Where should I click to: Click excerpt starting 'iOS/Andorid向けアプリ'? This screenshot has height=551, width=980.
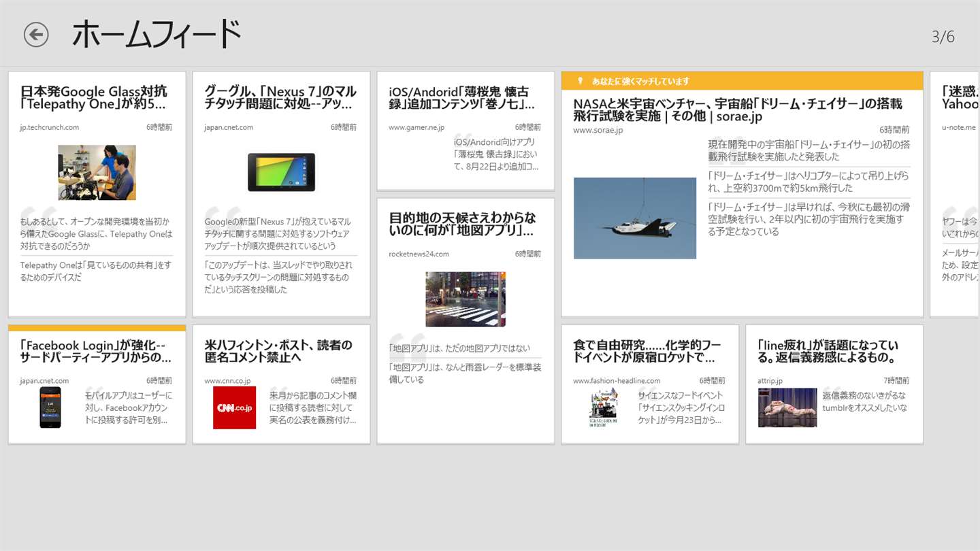pos(496,154)
